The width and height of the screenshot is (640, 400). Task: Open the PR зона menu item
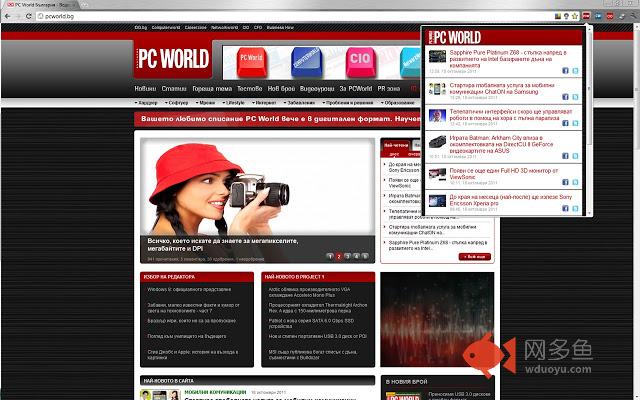click(x=389, y=89)
